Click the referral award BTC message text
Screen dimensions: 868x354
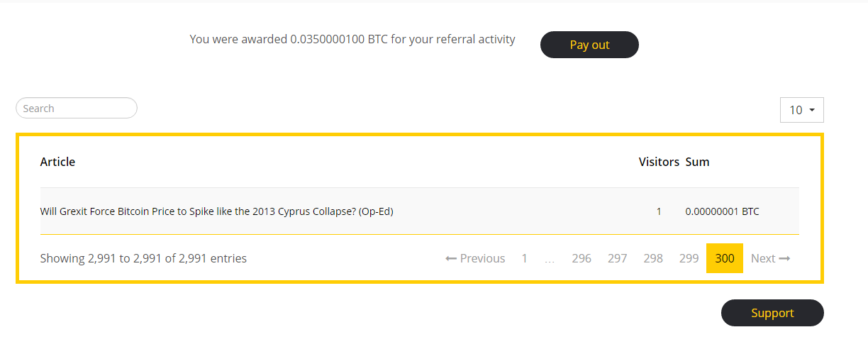[x=352, y=40]
